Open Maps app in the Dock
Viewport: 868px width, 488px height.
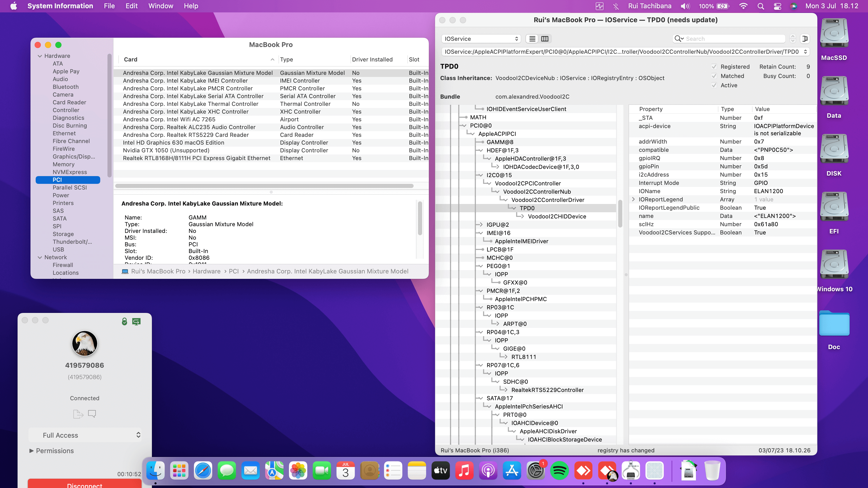(274, 470)
